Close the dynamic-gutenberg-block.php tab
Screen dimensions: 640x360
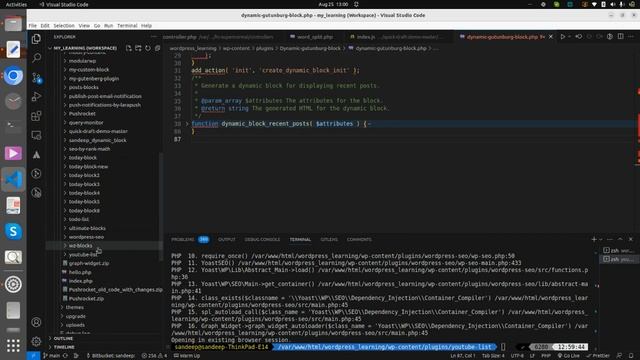click(551, 37)
